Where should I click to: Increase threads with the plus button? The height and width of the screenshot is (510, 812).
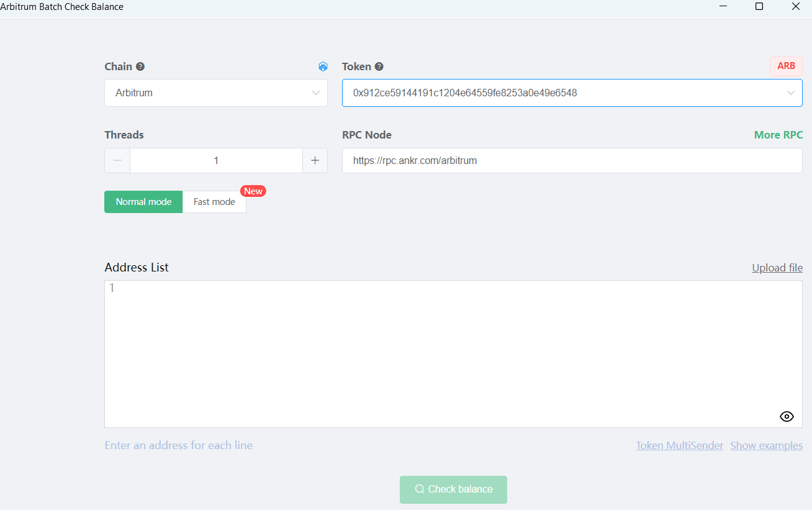[x=315, y=160]
